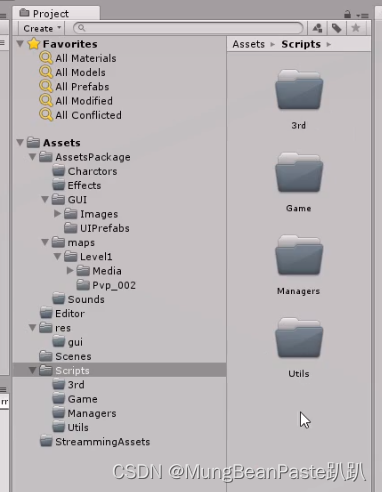
Task: Click the res folder icon
Action: coord(46,328)
